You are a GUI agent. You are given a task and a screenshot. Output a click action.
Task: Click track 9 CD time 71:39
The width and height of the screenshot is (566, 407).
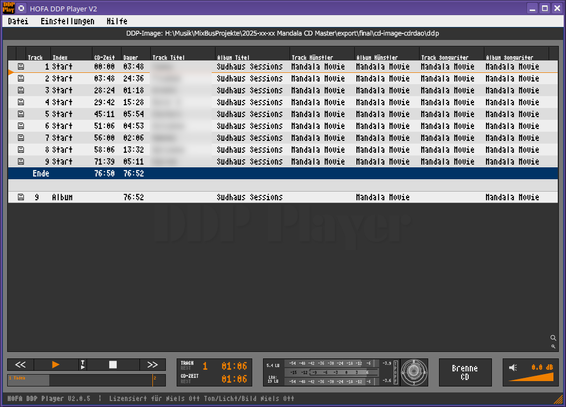coord(104,161)
